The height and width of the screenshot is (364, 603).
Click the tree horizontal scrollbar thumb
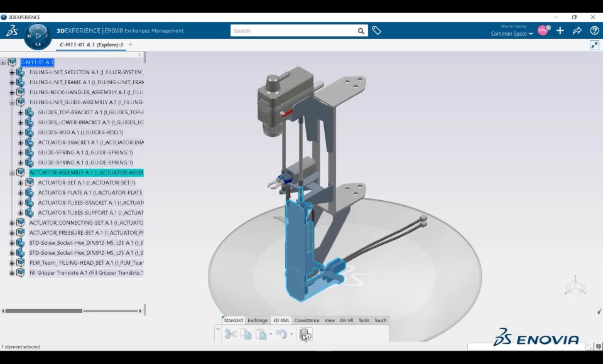click(x=44, y=311)
